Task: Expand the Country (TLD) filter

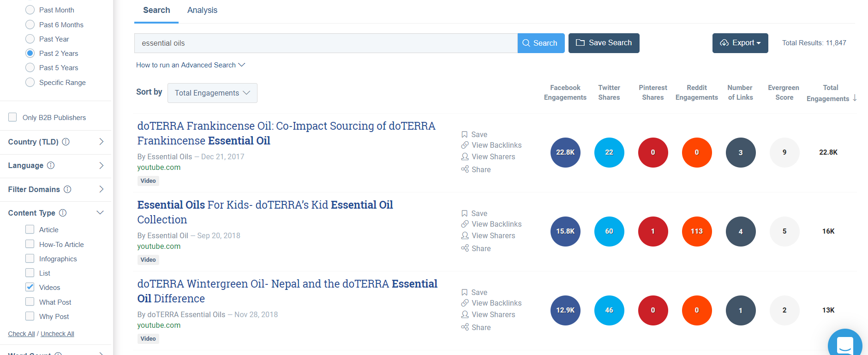Action: tap(101, 142)
